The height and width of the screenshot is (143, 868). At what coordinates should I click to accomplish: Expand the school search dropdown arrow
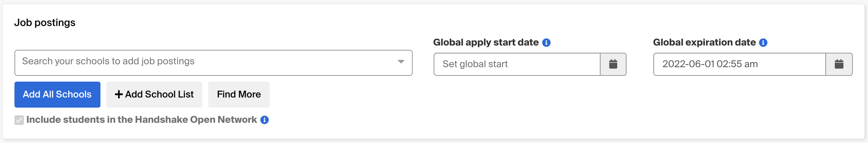tap(401, 62)
